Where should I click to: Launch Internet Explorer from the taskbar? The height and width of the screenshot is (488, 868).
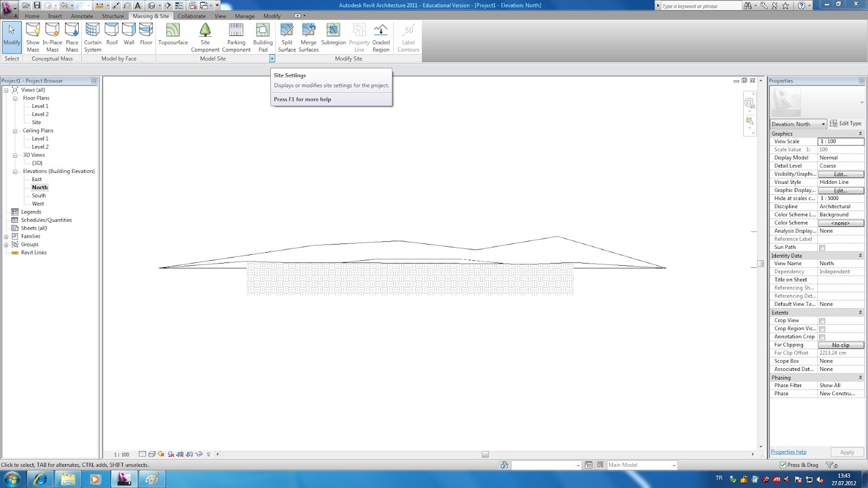(40, 479)
